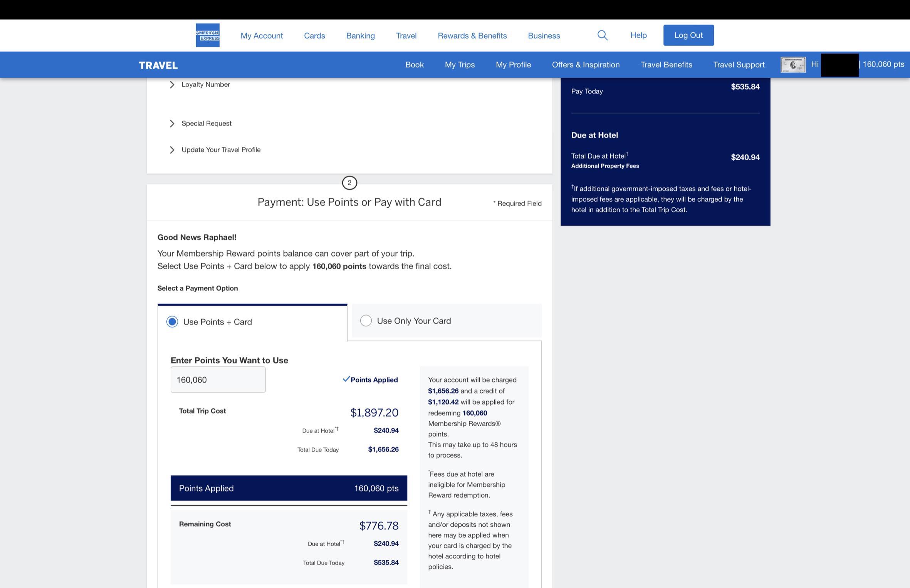
Task: Open the search magnifier icon
Action: (x=602, y=35)
